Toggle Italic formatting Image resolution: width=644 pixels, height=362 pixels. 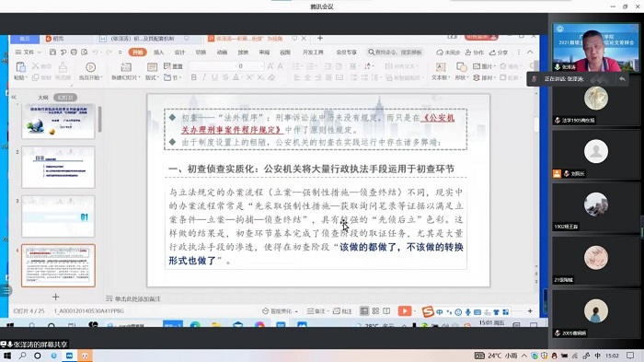pyautogui.click(x=204, y=77)
